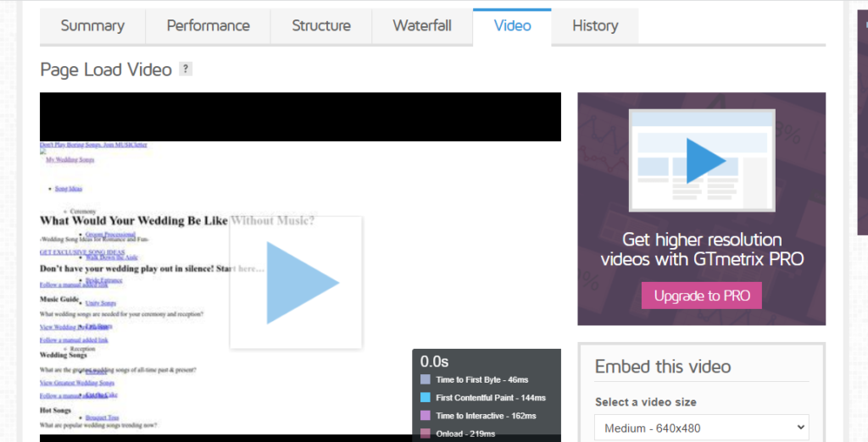Click the Embed this video heading
Viewport: 868px width, 442px height.
pyautogui.click(x=663, y=366)
